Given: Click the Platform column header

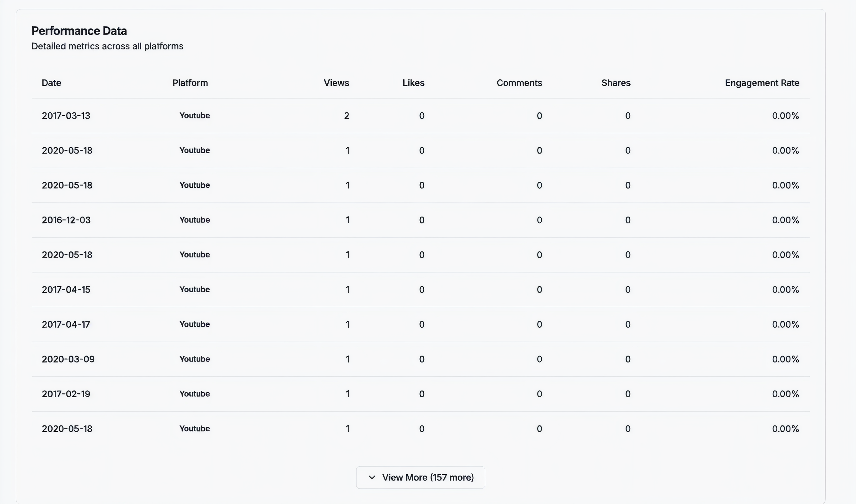Looking at the screenshot, I should click(190, 83).
